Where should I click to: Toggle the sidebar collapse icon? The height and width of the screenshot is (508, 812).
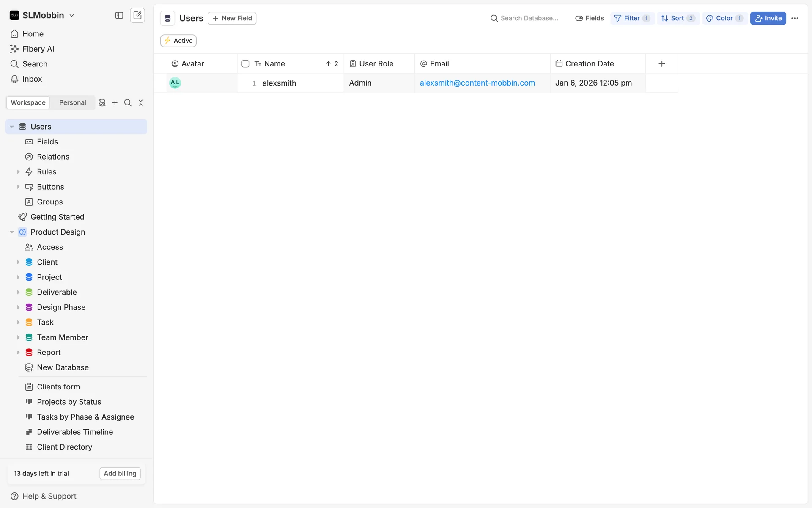119,16
